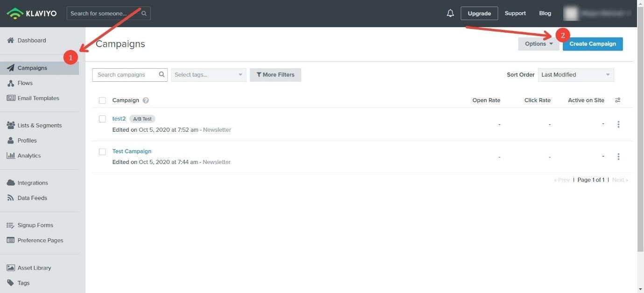Click the notification bell icon
The width and height of the screenshot is (644, 293).
450,14
